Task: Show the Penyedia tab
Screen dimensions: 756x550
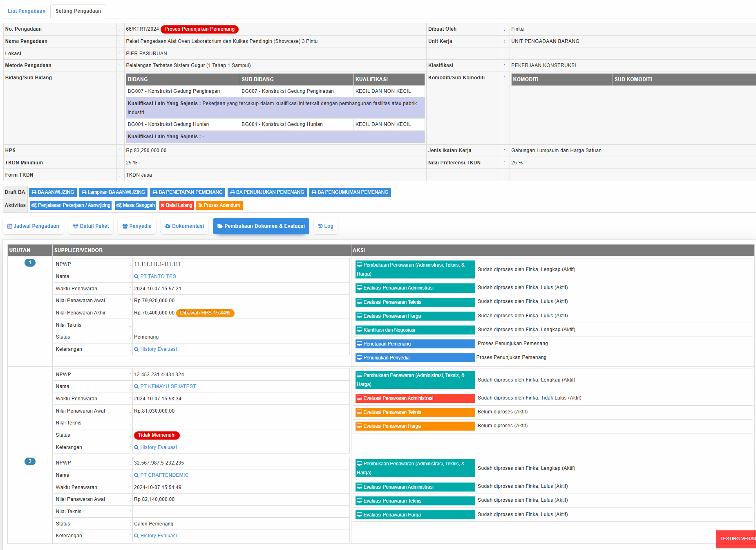Action: pyautogui.click(x=136, y=226)
